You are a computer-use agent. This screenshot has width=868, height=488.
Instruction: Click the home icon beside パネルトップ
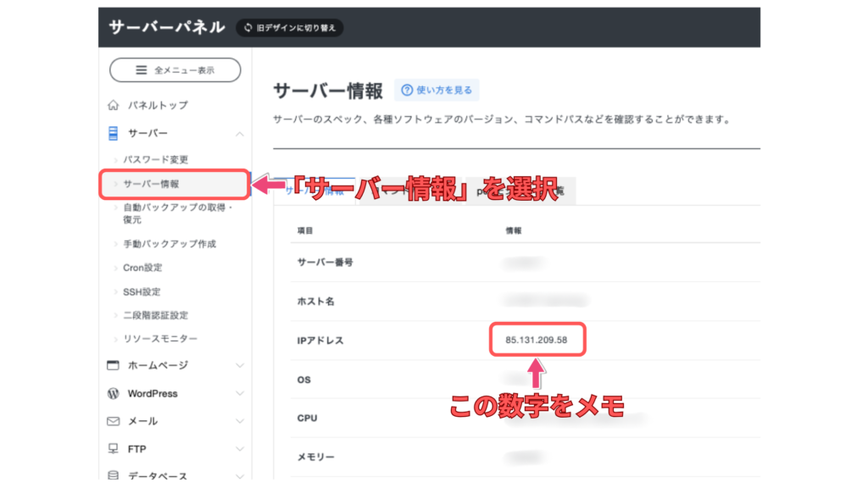(113, 106)
